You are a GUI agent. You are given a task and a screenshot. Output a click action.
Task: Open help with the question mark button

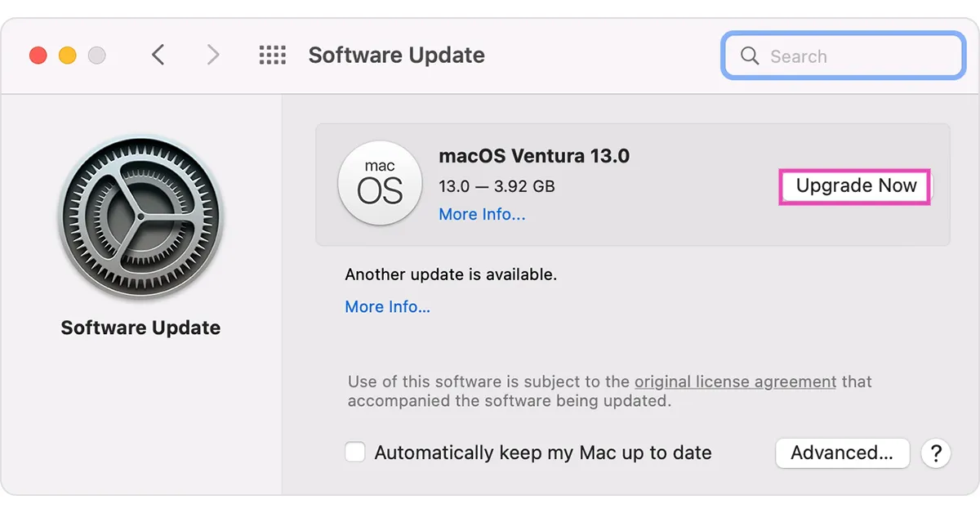coord(935,453)
